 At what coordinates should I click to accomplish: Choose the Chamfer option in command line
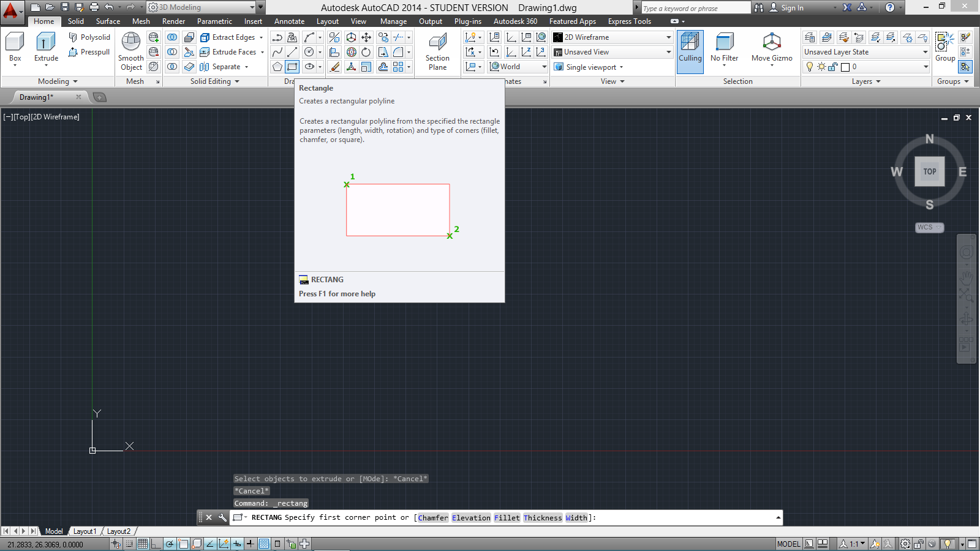point(433,518)
